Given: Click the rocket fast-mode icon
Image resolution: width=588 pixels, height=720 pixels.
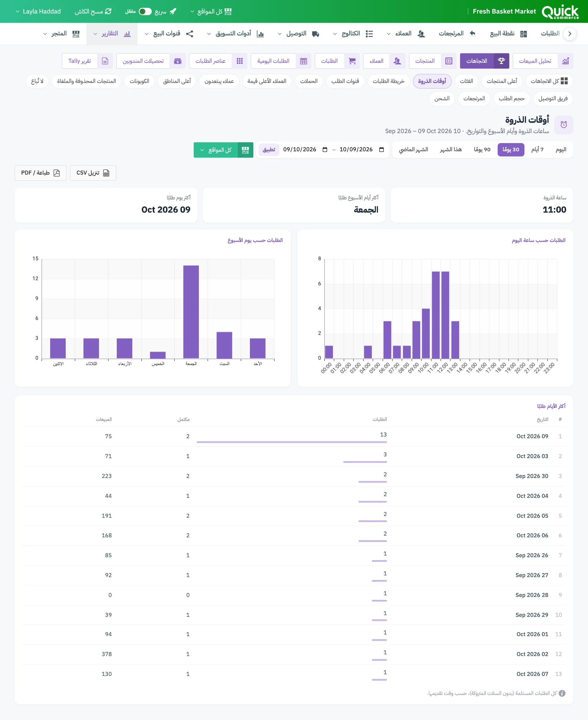Looking at the screenshot, I should [173, 12].
